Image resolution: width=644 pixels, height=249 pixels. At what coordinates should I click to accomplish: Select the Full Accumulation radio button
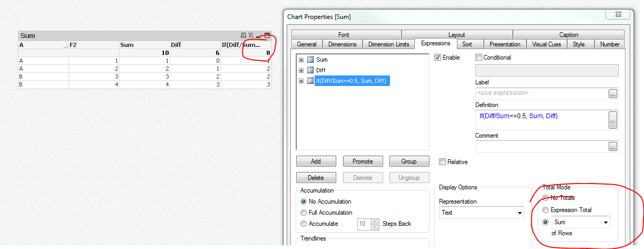[303, 213]
